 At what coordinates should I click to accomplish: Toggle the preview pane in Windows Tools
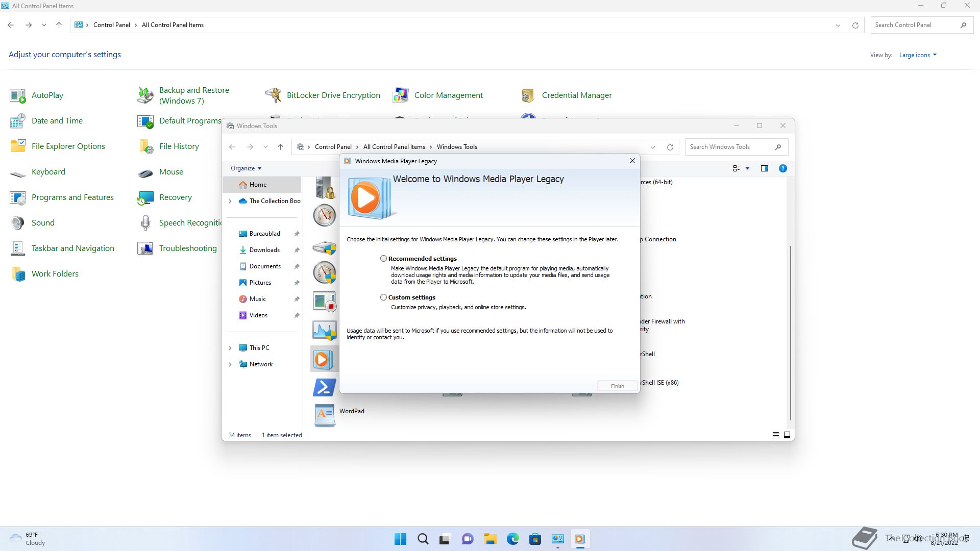[x=764, y=168]
